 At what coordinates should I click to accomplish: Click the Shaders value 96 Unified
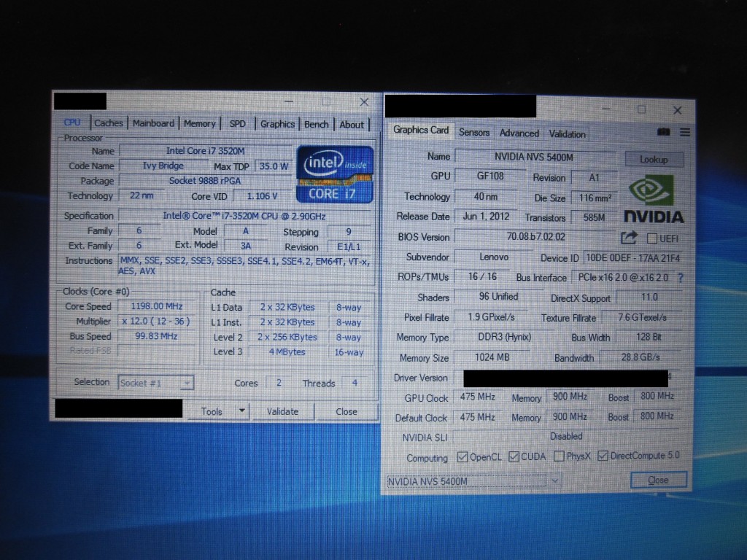click(498, 297)
